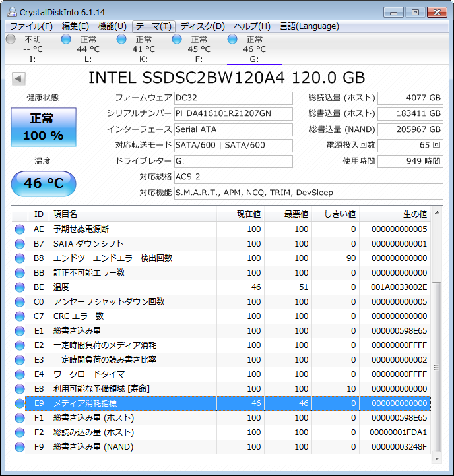
Task: Click power-on count value 65 回
Action: pyautogui.click(x=410, y=146)
